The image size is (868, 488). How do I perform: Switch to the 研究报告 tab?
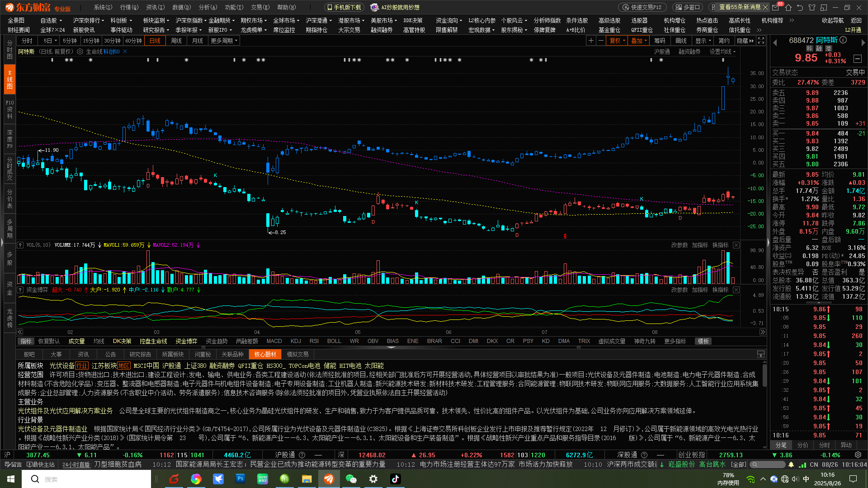pos(140,354)
